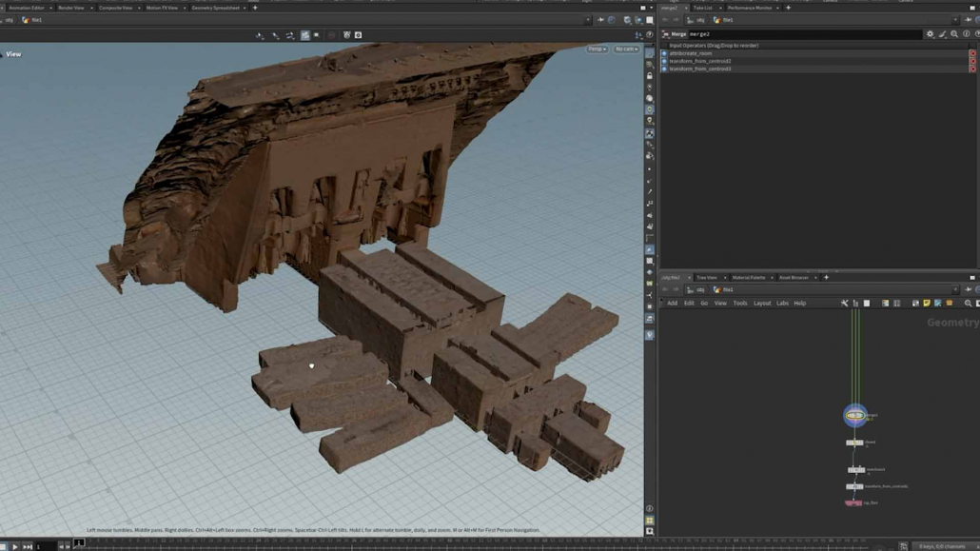Remove the transform_from_centroid3 input with the red button
The height and width of the screenshot is (551, 980).
pyautogui.click(x=972, y=69)
